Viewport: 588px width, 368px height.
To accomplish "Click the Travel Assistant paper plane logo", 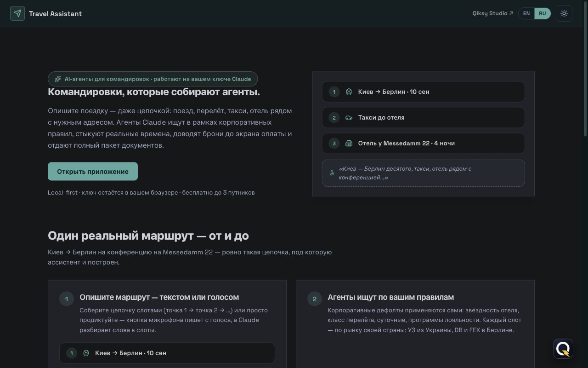I will tap(17, 13).
